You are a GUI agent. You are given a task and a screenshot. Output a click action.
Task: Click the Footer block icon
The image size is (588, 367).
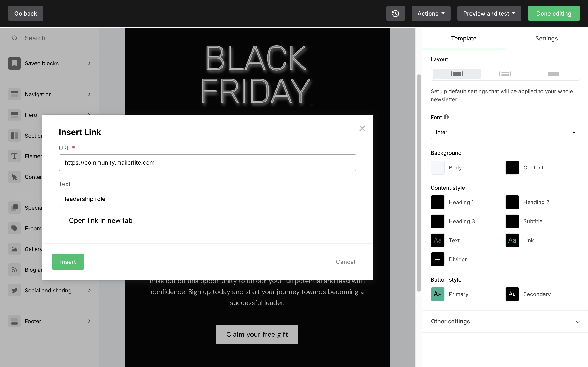[14, 321]
